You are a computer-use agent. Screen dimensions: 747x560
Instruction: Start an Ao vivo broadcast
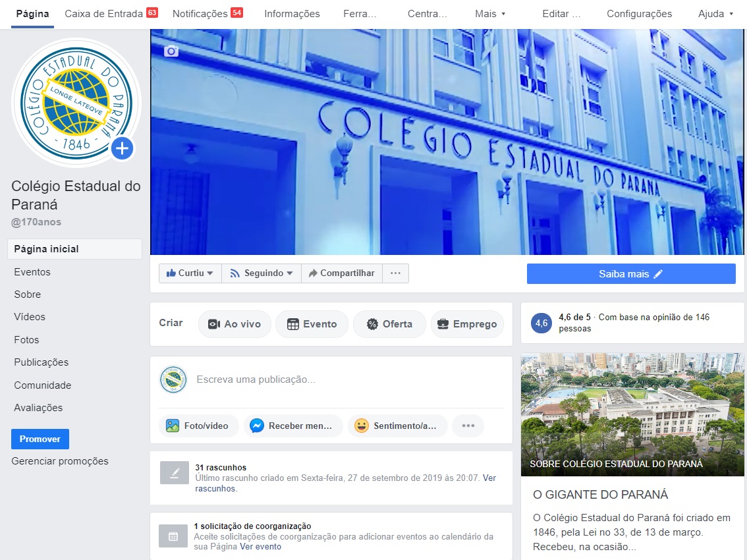click(235, 324)
